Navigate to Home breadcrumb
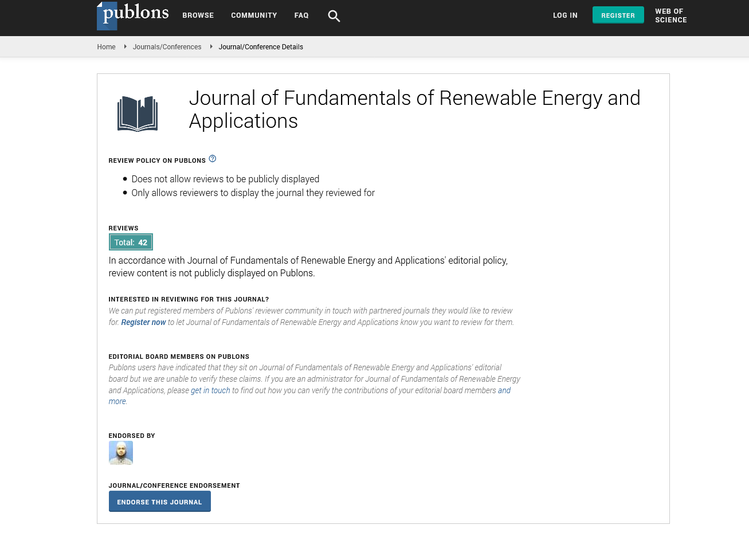749x560 pixels. click(106, 47)
